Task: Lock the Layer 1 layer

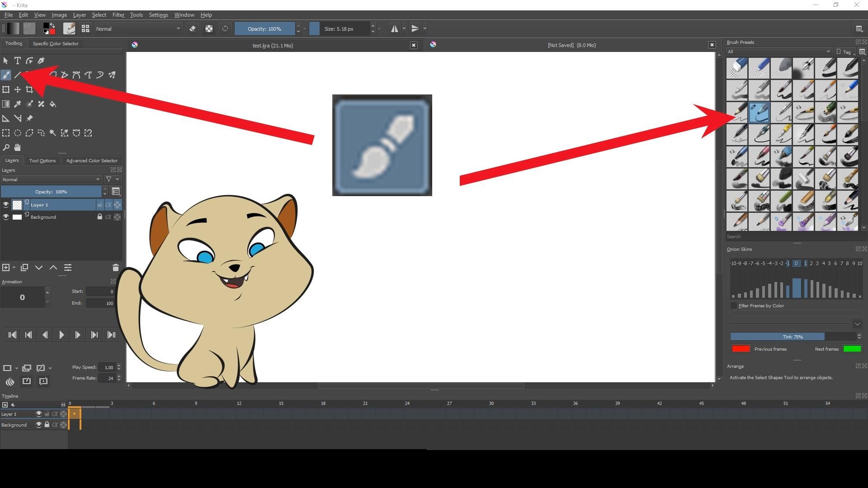Action: [x=100, y=204]
